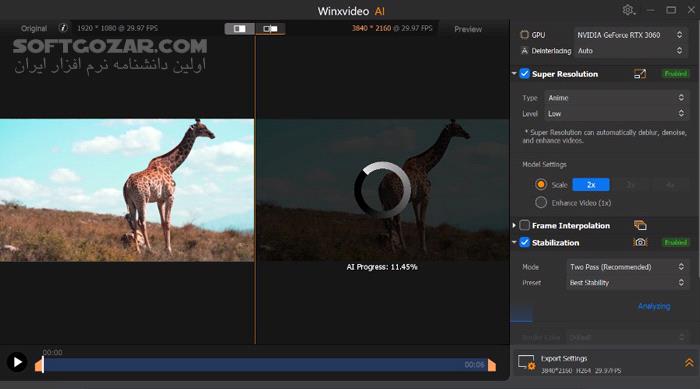Expand Export Settings with double chevron
The image size is (700, 389).
pyautogui.click(x=689, y=363)
